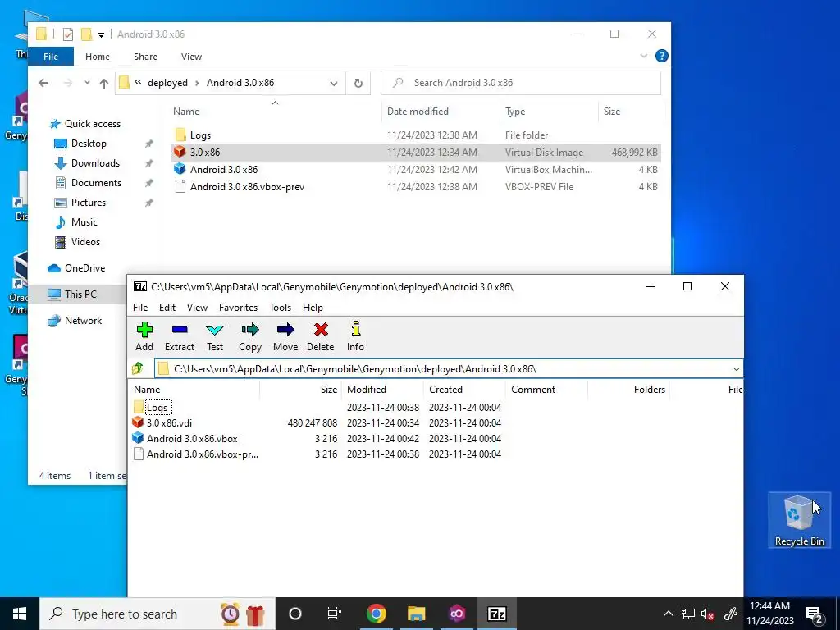Expand the 7-Zip address path dropdown
Viewport: 840px width, 630px height.
[736, 369]
